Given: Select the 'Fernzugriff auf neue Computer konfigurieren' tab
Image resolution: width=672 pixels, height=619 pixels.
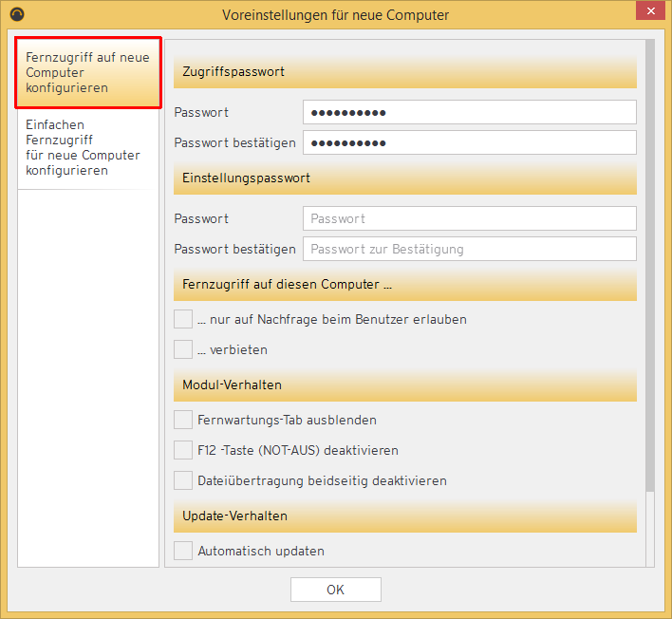Looking at the screenshot, I should click(x=88, y=73).
